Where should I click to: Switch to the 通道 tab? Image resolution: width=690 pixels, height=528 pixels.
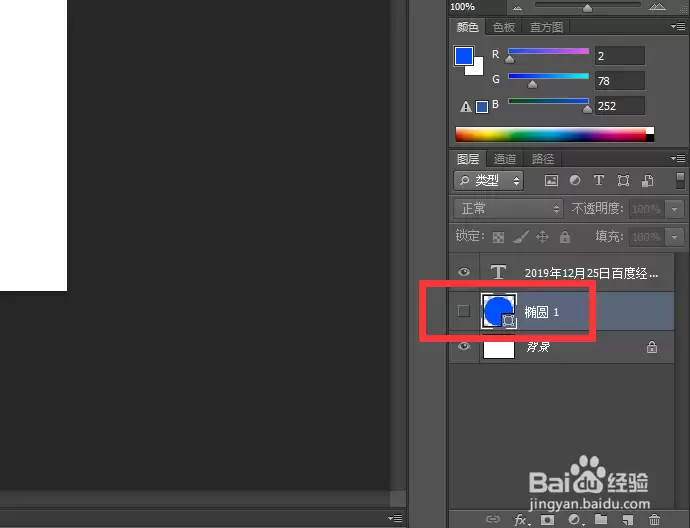[505, 159]
